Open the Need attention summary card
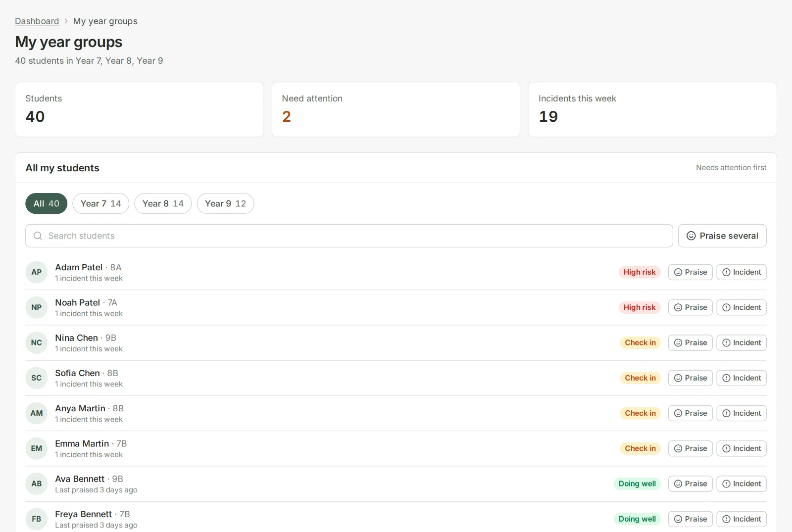 click(x=396, y=109)
